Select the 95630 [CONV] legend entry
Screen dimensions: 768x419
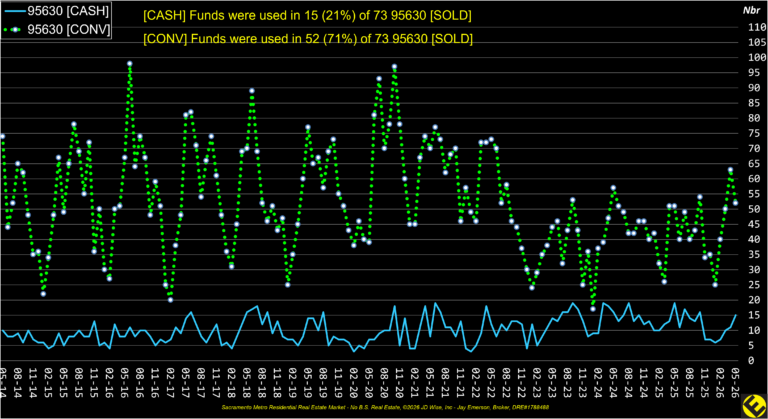pos(56,29)
